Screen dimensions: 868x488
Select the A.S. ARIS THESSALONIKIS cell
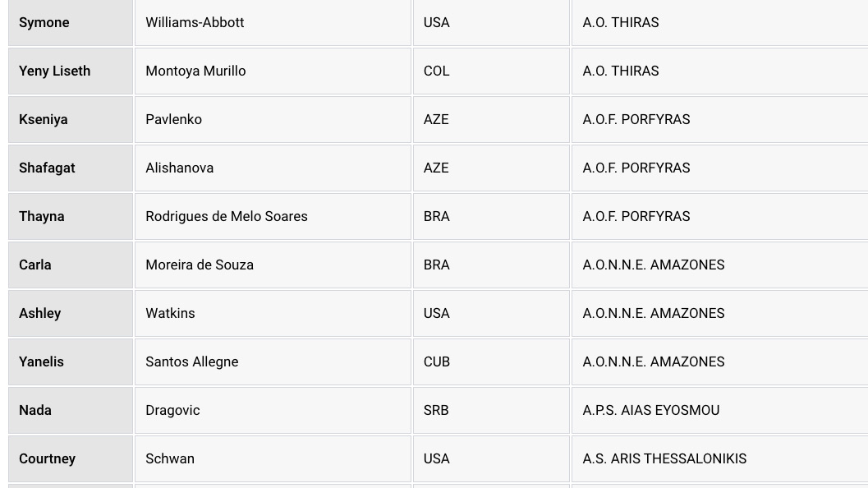click(x=719, y=458)
